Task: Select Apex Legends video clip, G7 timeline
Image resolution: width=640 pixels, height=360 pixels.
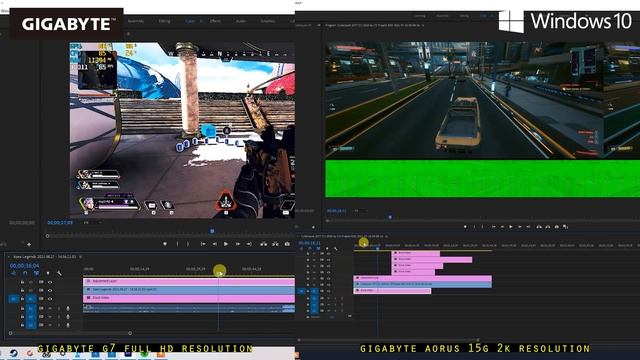Action: [189, 290]
